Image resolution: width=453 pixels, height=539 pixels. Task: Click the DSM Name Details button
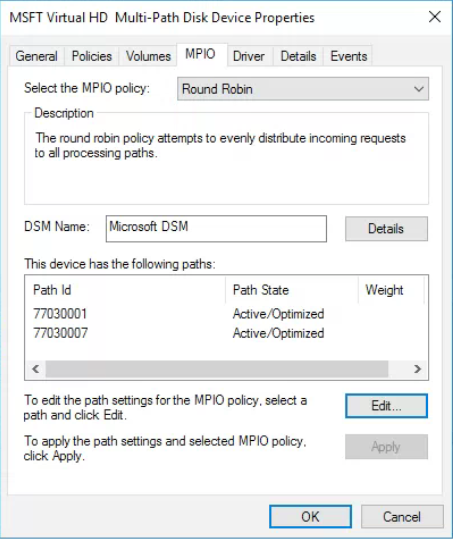[386, 229]
